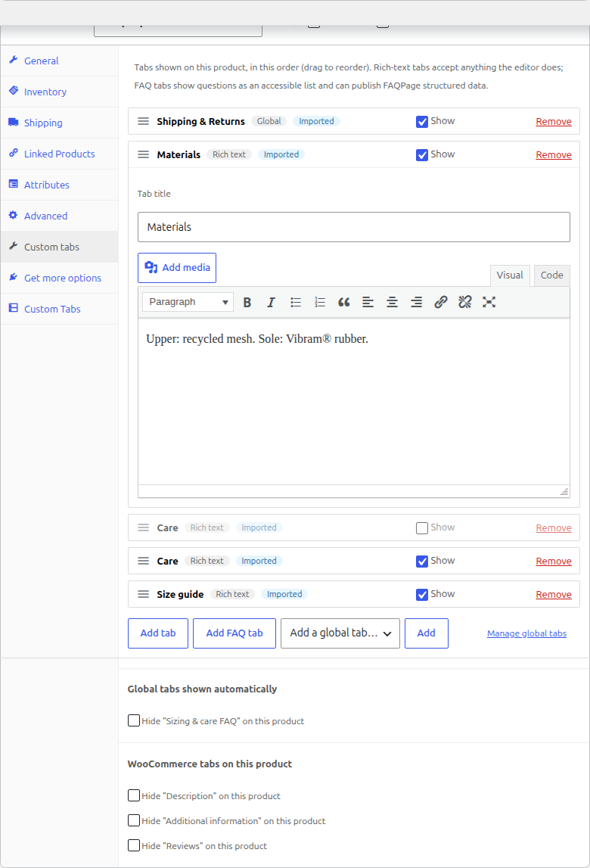Uncheck Show for Shipping & Returns
Screen dimensions: 590x868
[422, 122]
